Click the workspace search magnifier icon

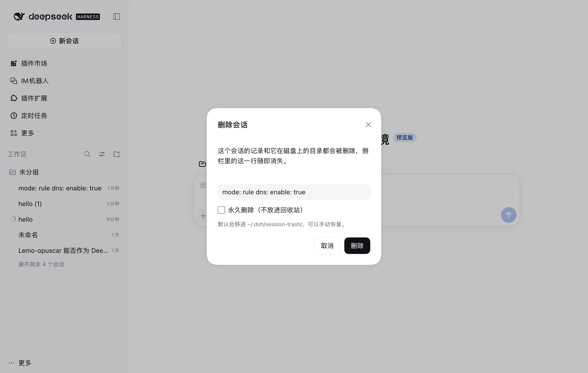click(x=87, y=154)
